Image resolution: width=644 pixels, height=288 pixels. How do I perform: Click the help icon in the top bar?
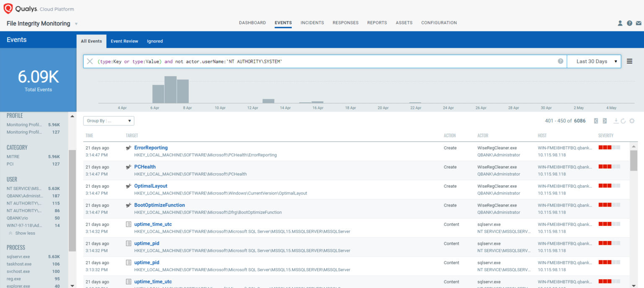click(629, 23)
